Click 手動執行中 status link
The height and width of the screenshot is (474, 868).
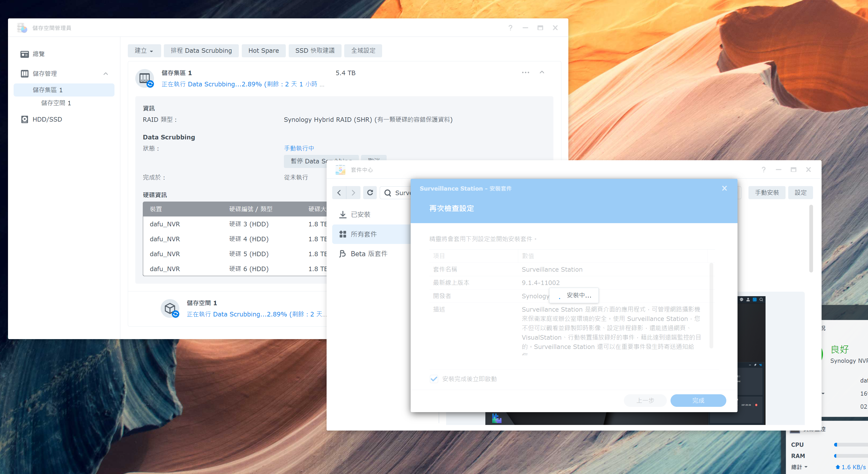[x=299, y=148]
